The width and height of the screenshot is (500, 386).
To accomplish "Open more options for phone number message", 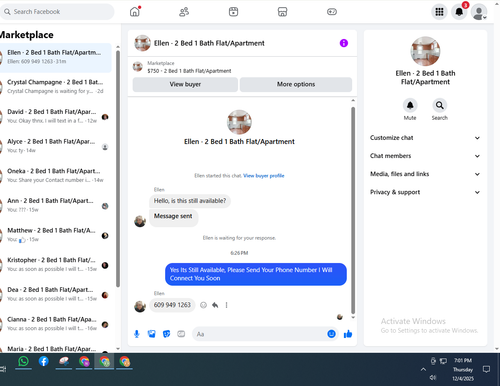I will tap(226, 305).
